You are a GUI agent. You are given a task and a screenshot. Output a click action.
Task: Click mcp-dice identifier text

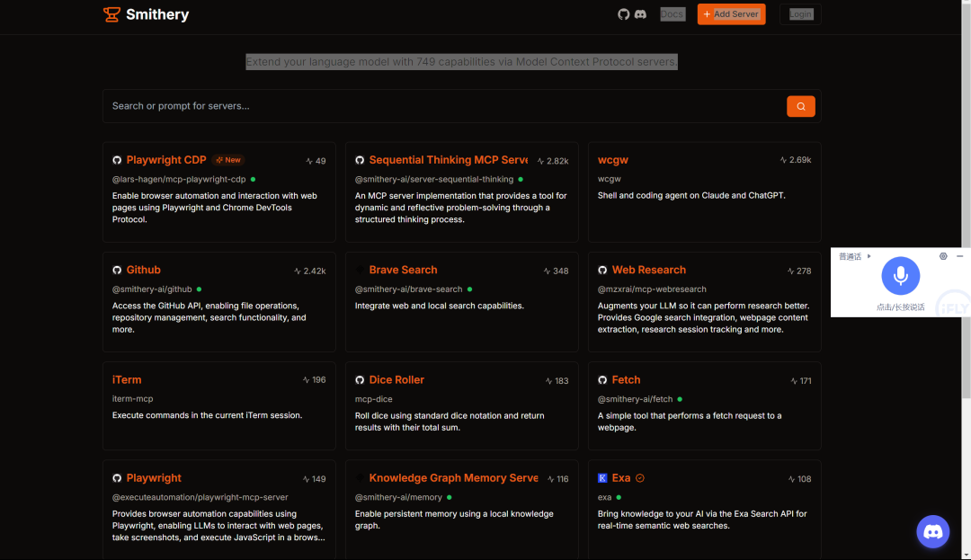coord(373,400)
